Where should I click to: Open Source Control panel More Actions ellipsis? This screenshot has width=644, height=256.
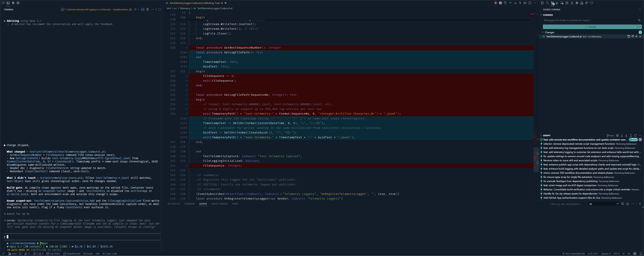tap(640, 9)
